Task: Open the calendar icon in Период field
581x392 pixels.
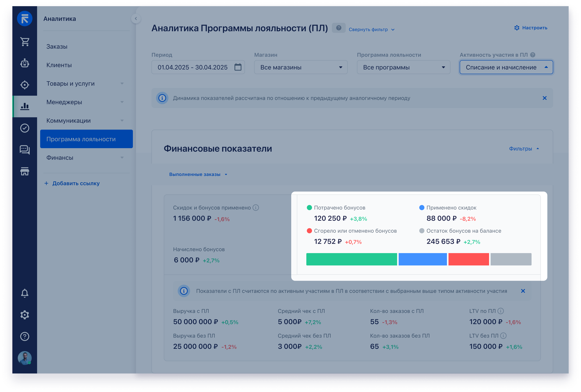Action: click(238, 67)
